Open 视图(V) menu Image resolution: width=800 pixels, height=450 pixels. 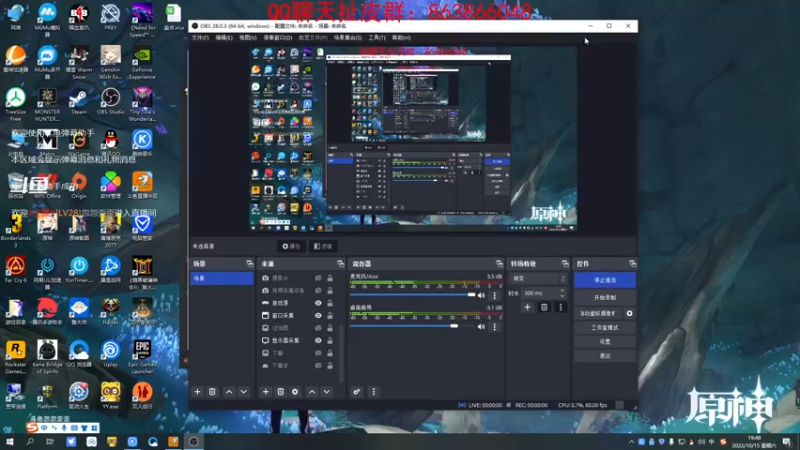point(247,38)
